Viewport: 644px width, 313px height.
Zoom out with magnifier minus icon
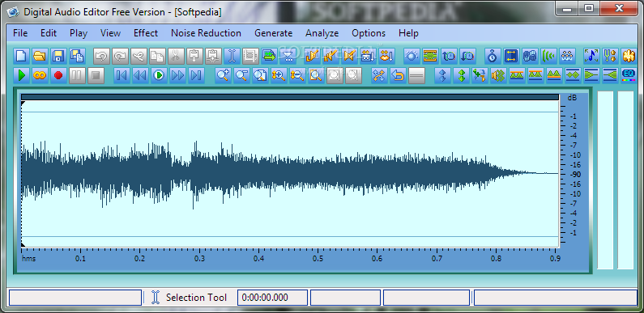point(241,75)
